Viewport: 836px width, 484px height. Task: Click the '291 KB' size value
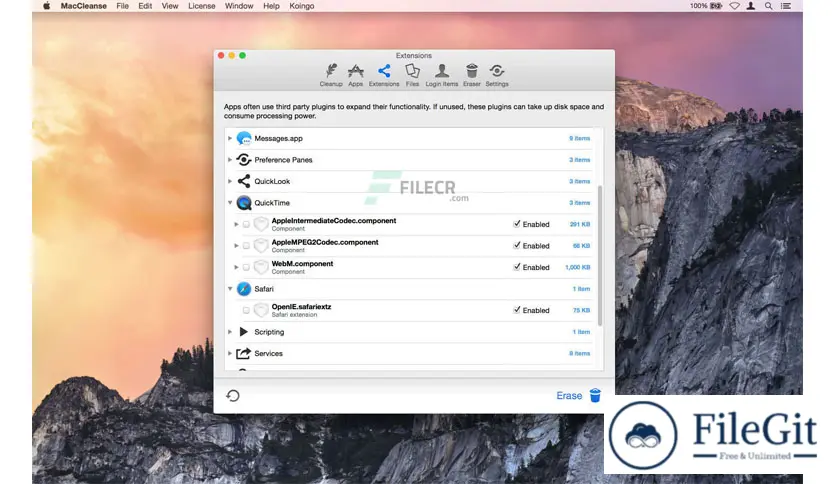pyautogui.click(x=580, y=224)
